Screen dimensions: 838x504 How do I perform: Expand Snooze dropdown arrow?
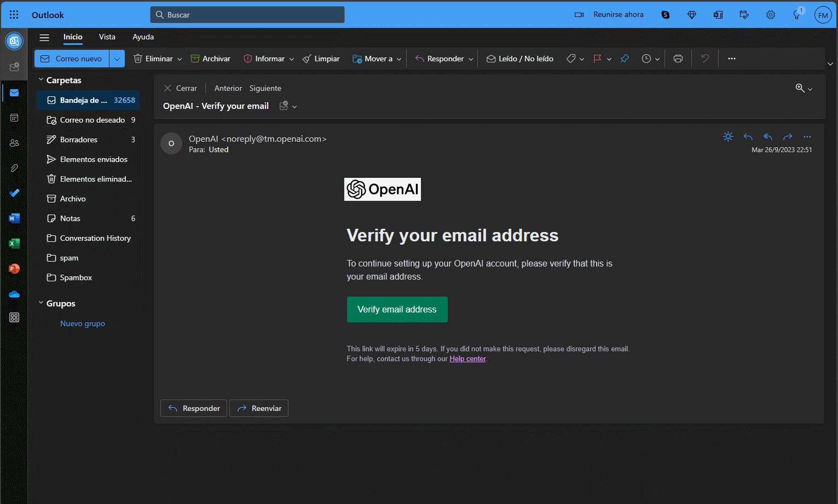tap(657, 59)
